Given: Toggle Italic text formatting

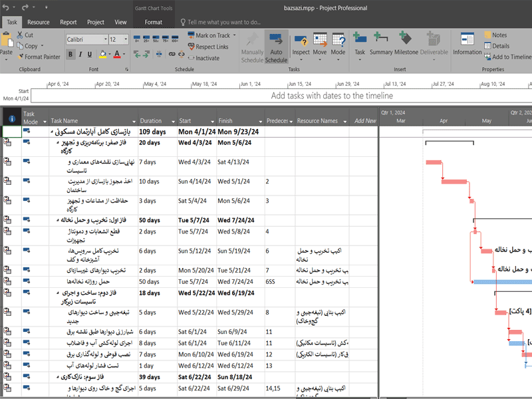Looking at the screenshot, I should (80, 55).
